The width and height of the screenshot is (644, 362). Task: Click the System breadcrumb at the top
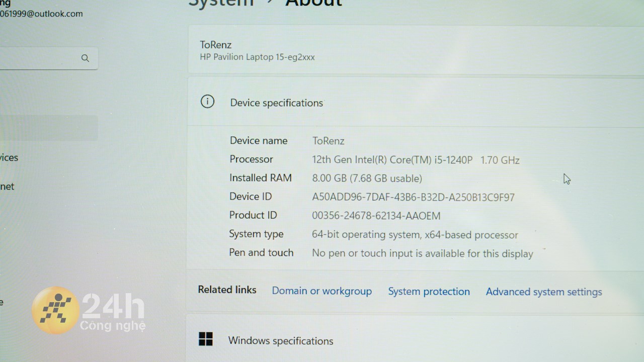coord(221,3)
